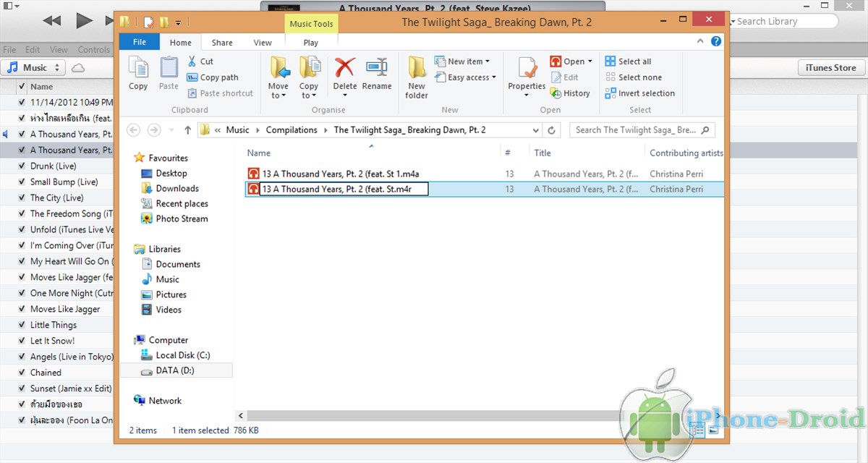The height and width of the screenshot is (463, 868).
Task: Expand the New item dropdown
Action: [x=488, y=61]
